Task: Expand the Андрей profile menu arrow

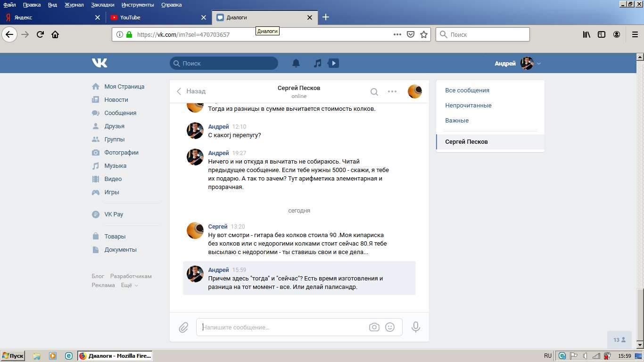Action: (x=539, y=64)
